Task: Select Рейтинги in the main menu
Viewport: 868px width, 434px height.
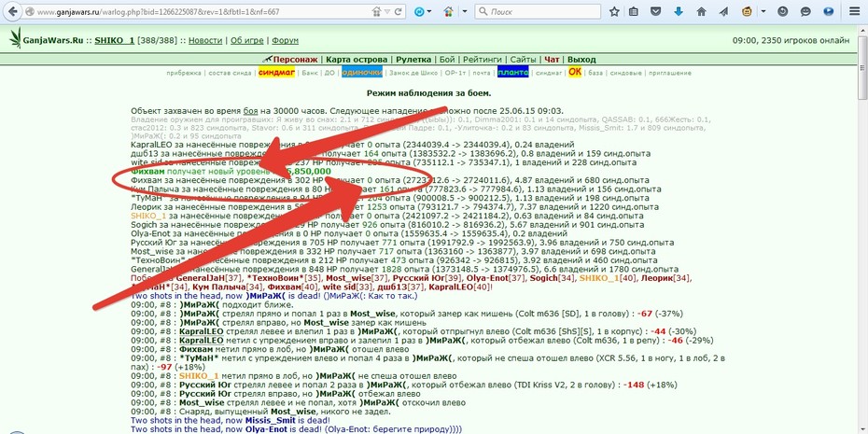Action: 483,59
